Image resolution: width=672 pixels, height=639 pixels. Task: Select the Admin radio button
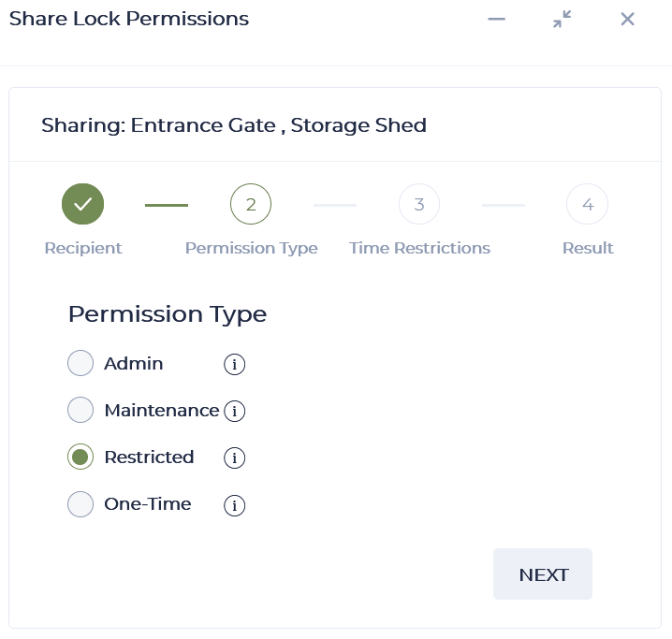tap(80, 363)
